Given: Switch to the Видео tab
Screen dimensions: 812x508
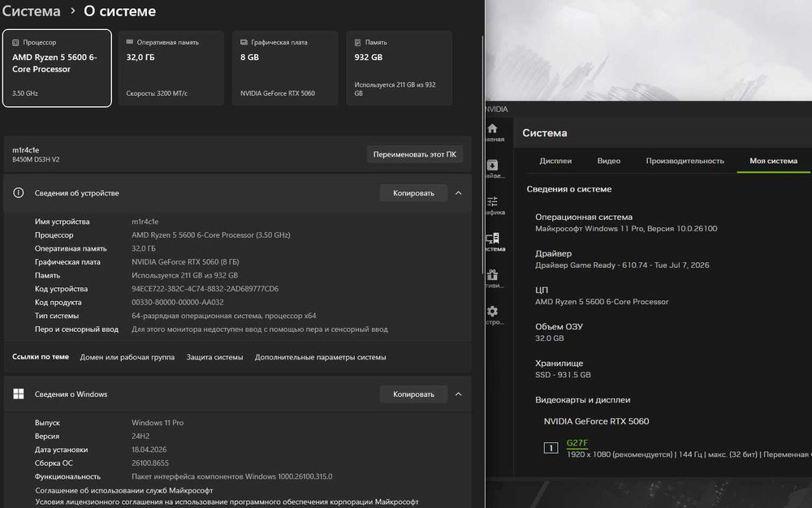Looking at the screenshot, I should point(608,161).
